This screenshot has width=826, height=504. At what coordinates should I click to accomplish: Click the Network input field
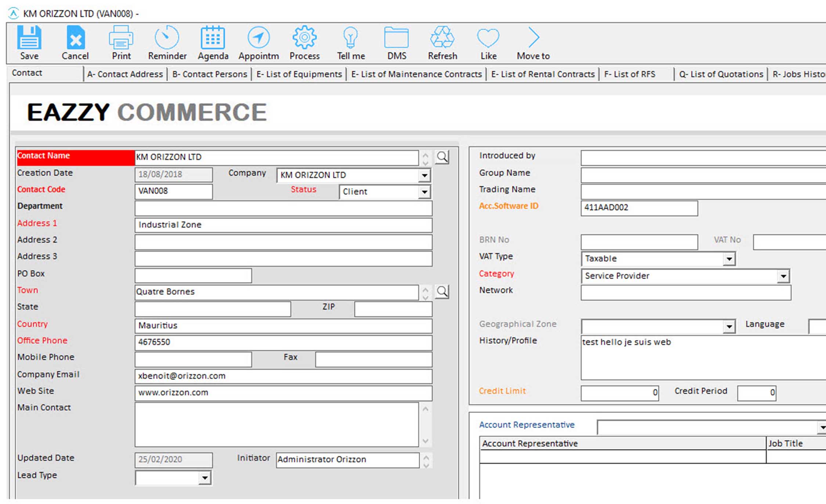(686, 293)
